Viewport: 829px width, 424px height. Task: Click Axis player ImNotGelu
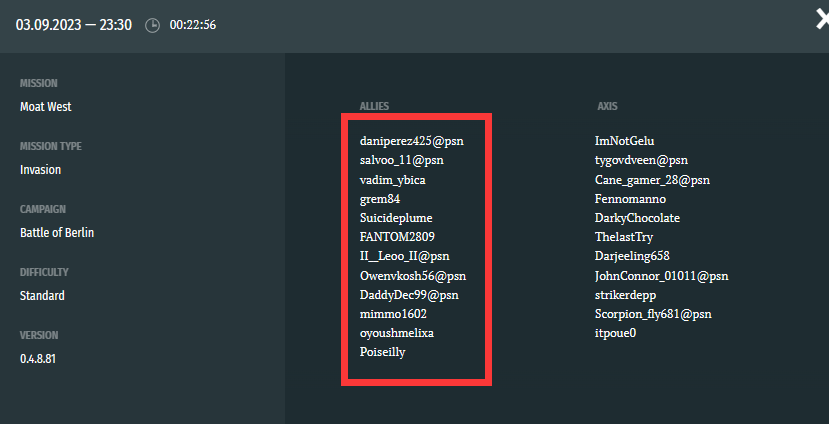tap(624, 141)
